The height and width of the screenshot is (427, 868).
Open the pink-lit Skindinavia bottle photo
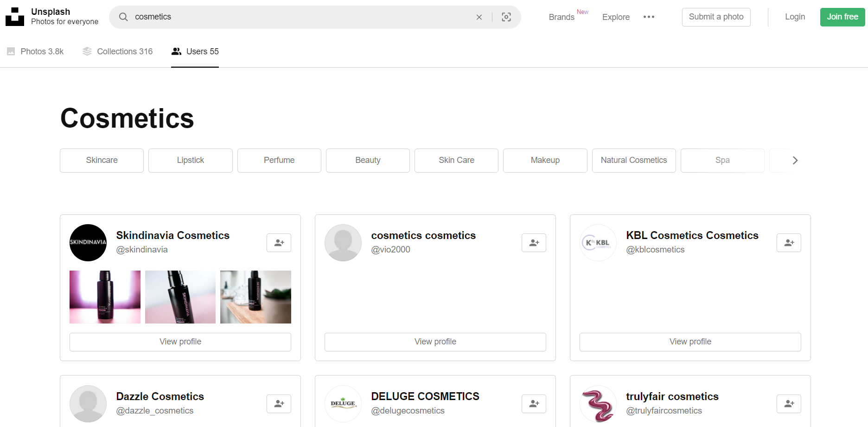tap(105, 297)
